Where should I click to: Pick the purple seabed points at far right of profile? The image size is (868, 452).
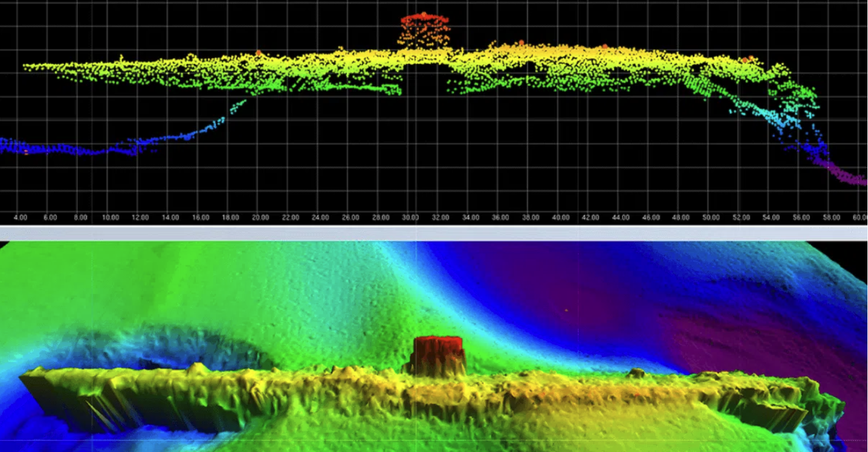846,175
